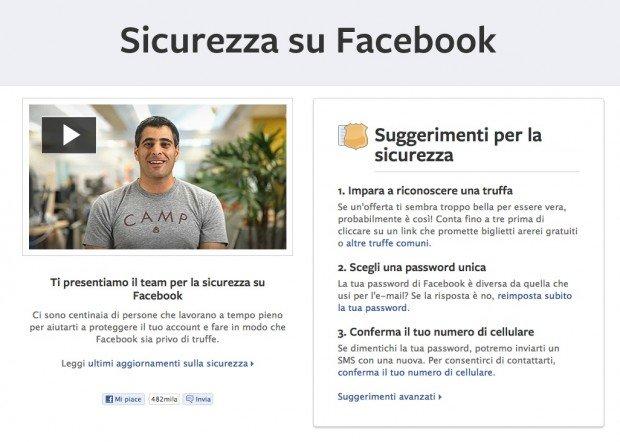Click the video thumbnail of man in CAMP shirt
Screen dimensions: 620x442
158,177
